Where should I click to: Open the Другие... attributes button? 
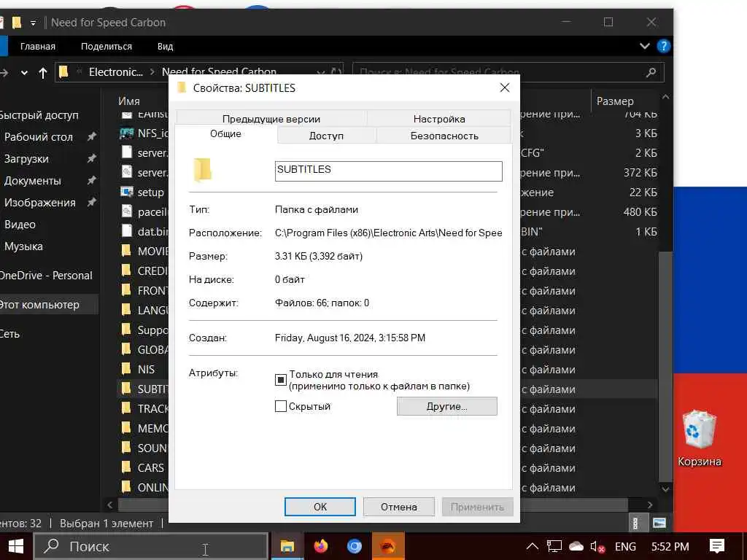point(446,406)
